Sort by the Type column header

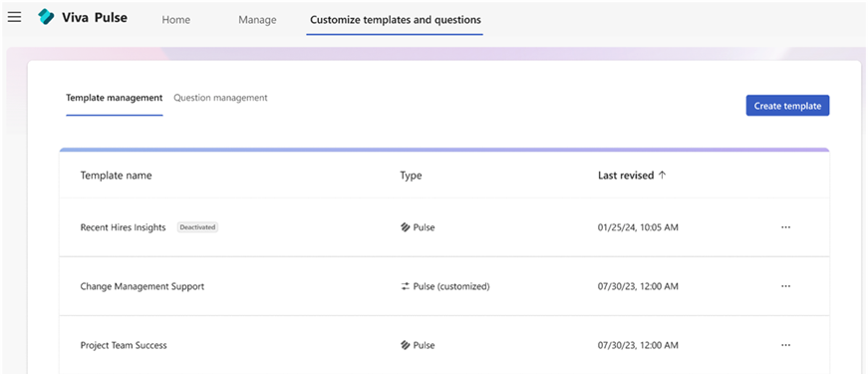pos(411,176)
